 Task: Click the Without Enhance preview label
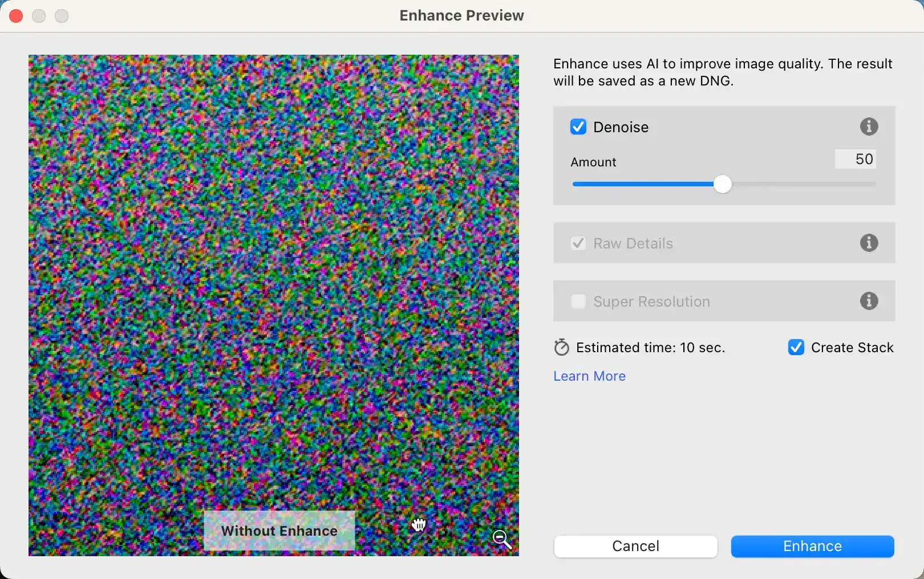pyautogui.click(x=279, y=531)
